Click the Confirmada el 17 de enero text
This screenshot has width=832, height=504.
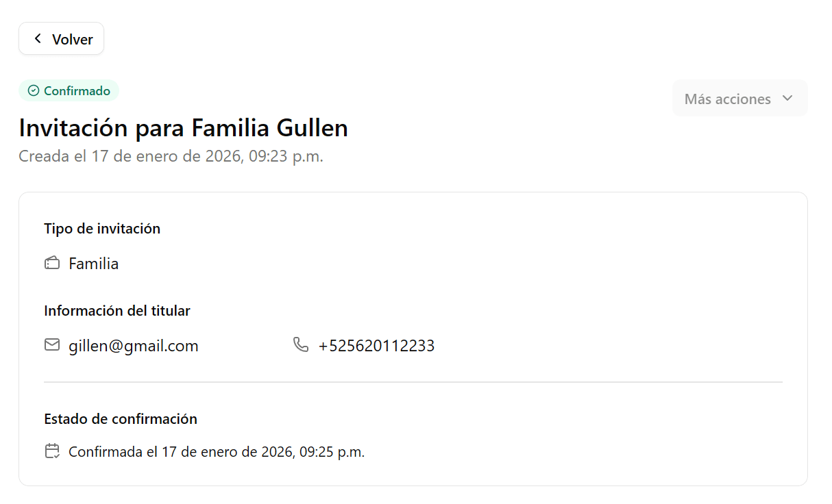click(217, 452)
